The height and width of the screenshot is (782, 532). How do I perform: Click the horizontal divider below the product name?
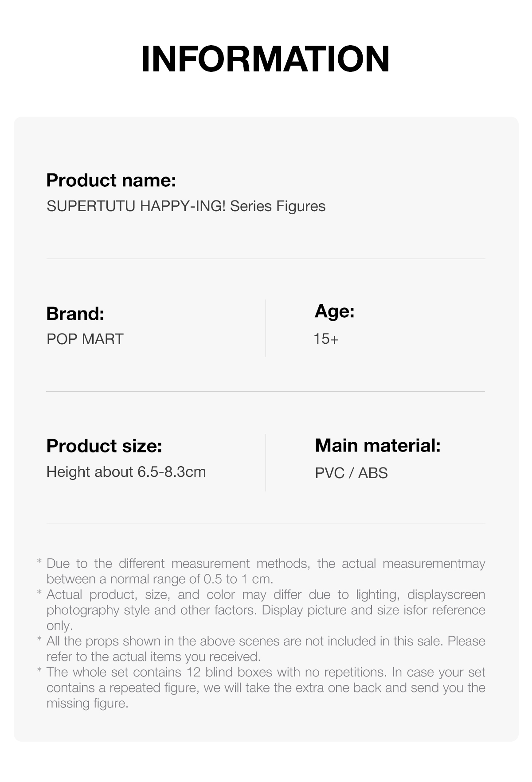(x=266, y=259)
